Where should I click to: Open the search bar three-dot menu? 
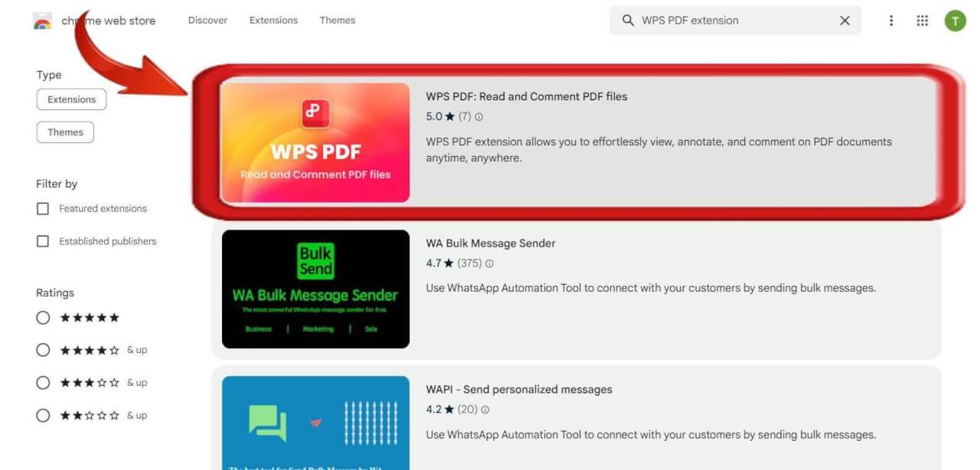891,21
